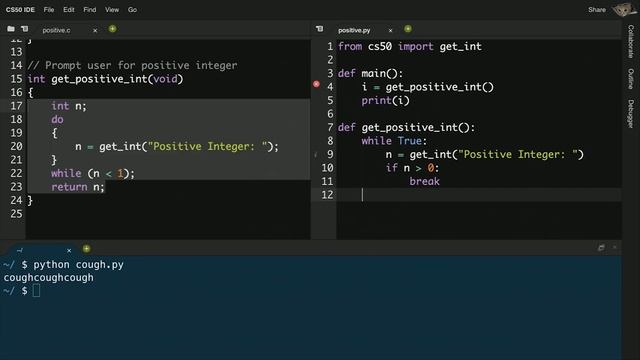The image size is (640, 360).
Task: Add a new terminal tab
Action: (x=87, y=249)
